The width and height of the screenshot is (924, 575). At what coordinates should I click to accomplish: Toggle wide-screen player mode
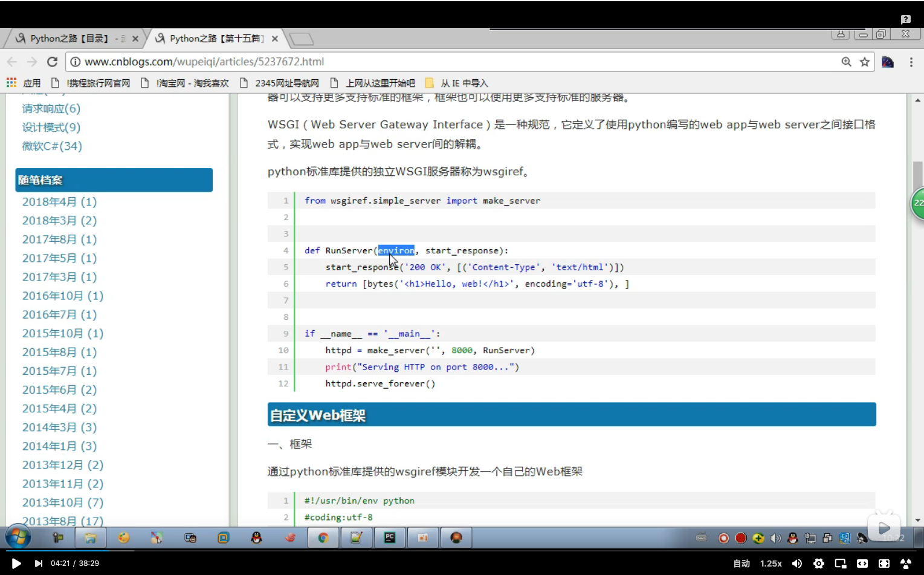click(862, 564)
